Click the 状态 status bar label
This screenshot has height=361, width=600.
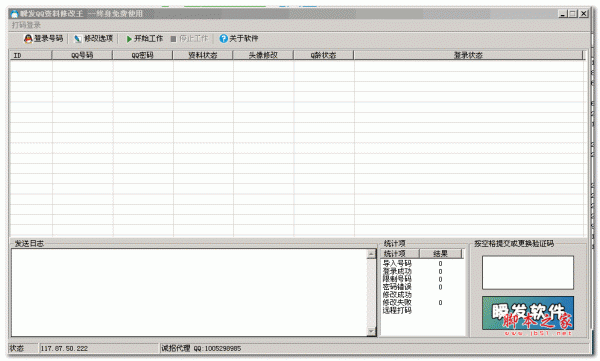click(16, 348)
